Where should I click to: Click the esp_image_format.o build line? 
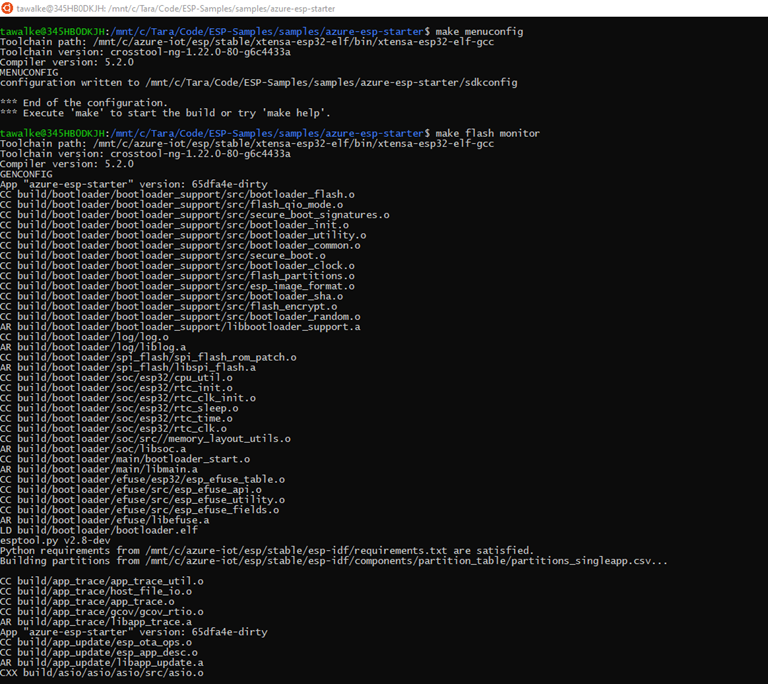[x=177, y=286]
